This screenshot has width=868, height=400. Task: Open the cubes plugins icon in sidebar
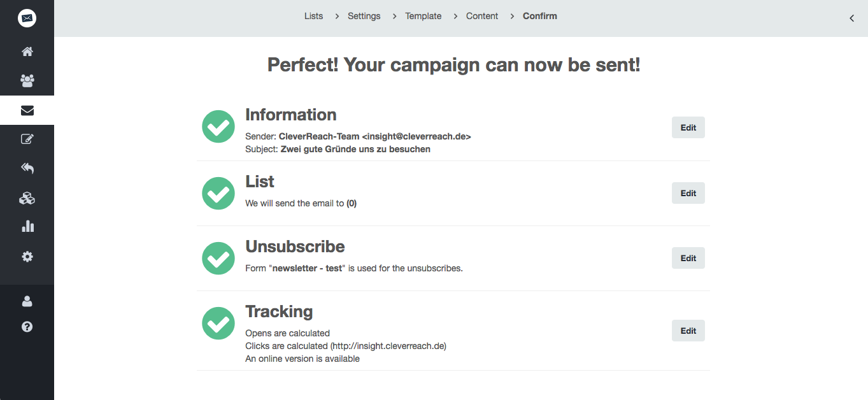click(x=27, y=198)
